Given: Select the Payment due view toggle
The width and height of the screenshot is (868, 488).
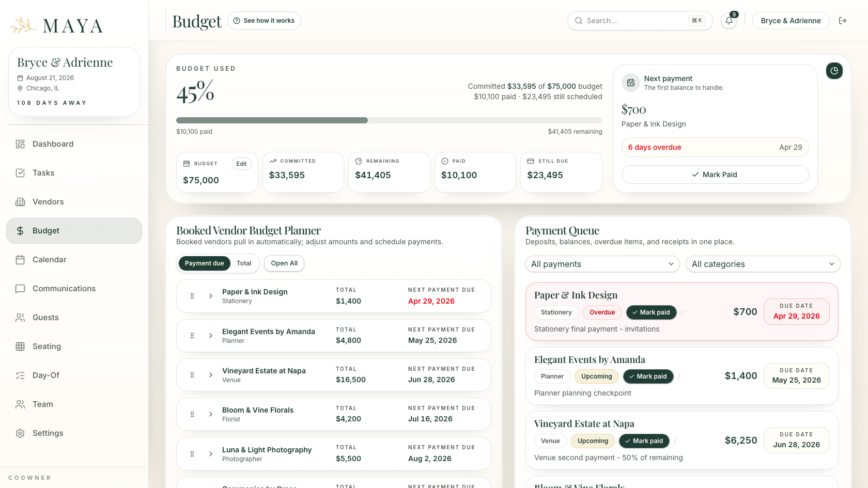Looking at the screenshot, I should [x=205, y=263].
